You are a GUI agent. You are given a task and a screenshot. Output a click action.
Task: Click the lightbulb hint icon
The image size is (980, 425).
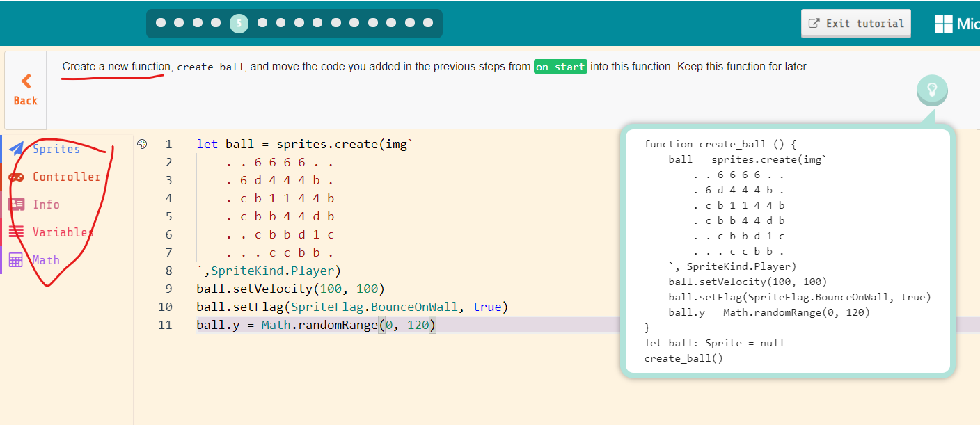932,90
